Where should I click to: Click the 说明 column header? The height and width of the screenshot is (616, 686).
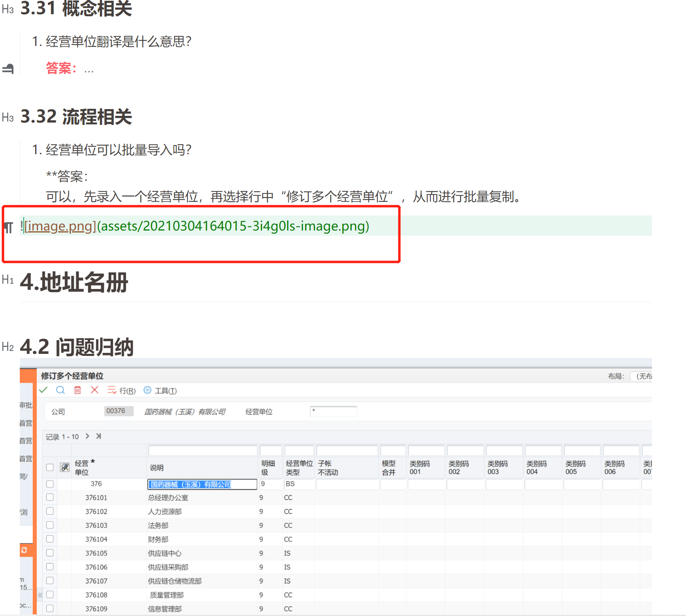pyautogui.click(x=157, y=468)
